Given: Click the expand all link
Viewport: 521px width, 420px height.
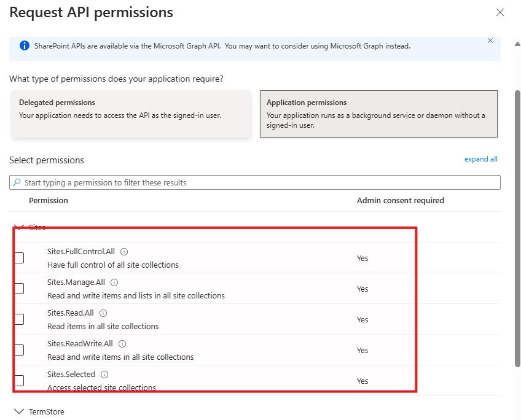Looking at the screenshot, I should pyautogui.click(x=480, y=159).
